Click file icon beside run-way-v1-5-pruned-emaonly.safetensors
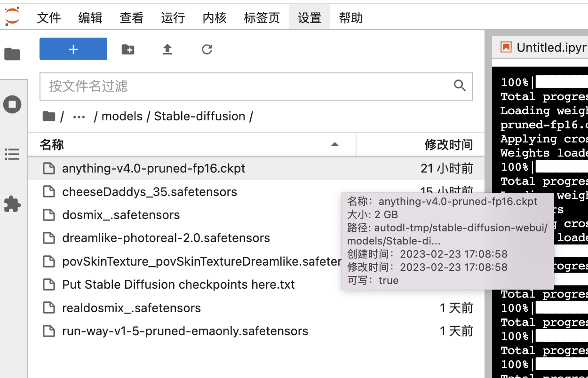 tap(49, 331)
